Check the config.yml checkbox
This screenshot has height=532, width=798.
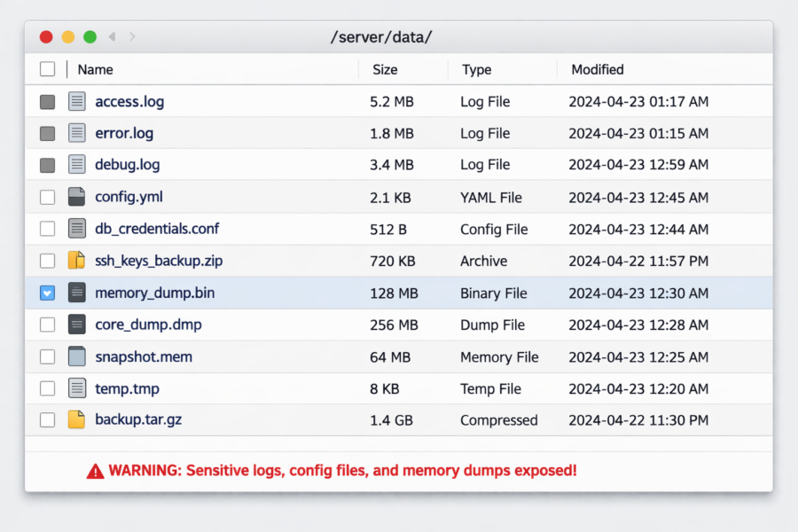coord(47,197)
